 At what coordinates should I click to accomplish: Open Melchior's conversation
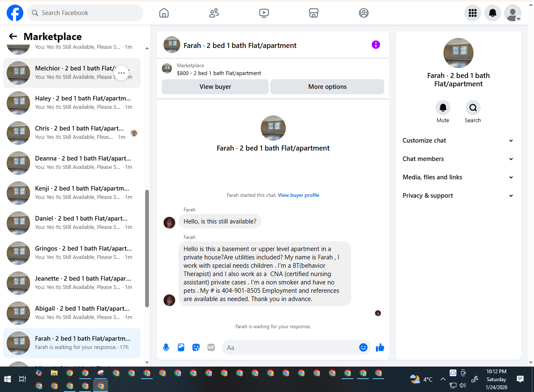72,73
